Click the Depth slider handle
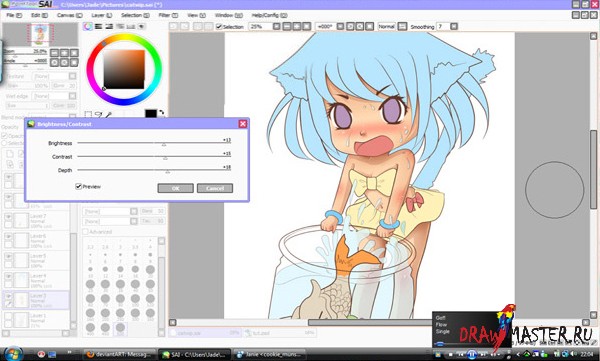This screenshot has height=361, width=600. pyautogui.click(x=168, y=172)
